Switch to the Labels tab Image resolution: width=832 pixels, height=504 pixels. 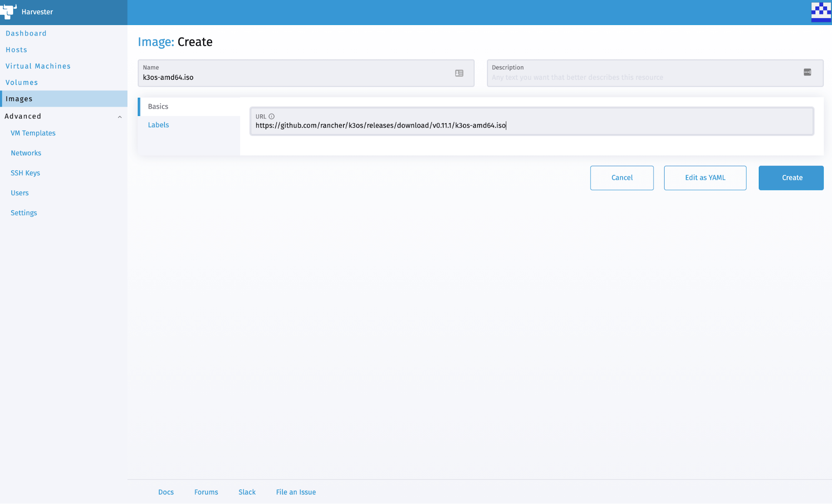(159, 125)
